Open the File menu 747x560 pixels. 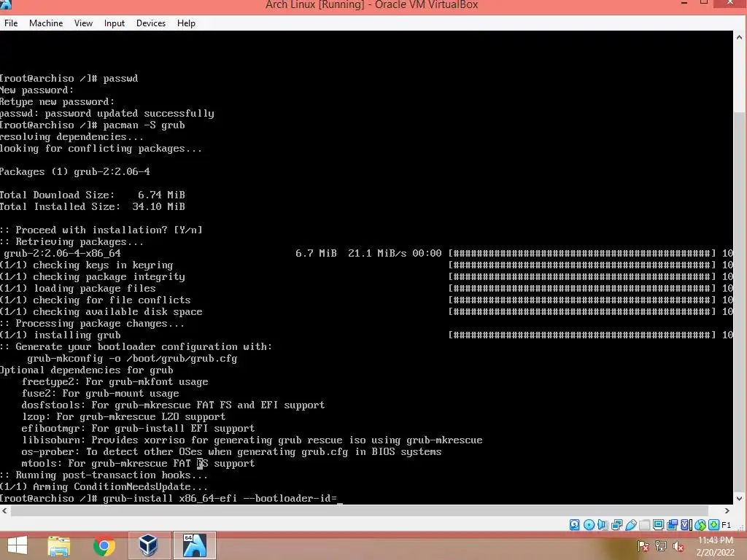pos(10,23)
